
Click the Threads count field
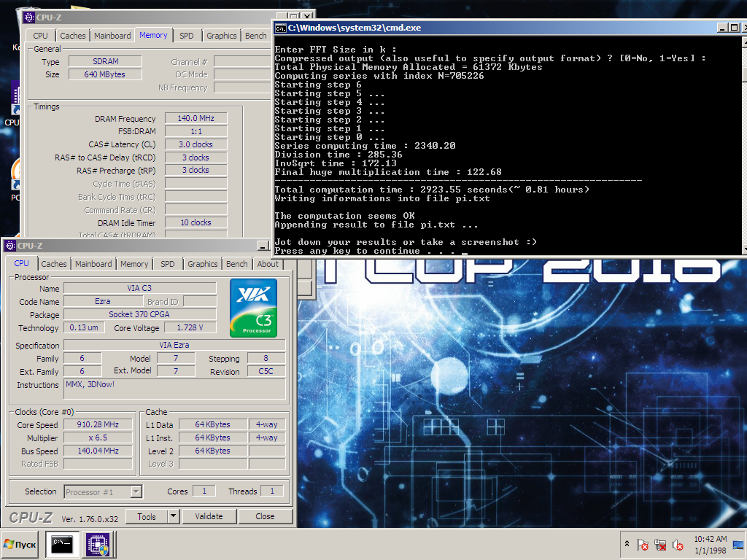(272, 491)
